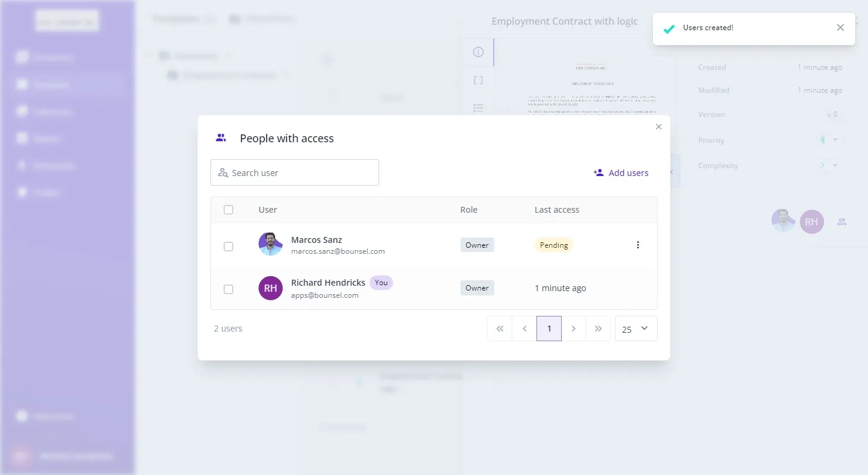This screenshot has width=868, height=475.
Task: Expand the Priority dropdown
Action: coord(829,140)
